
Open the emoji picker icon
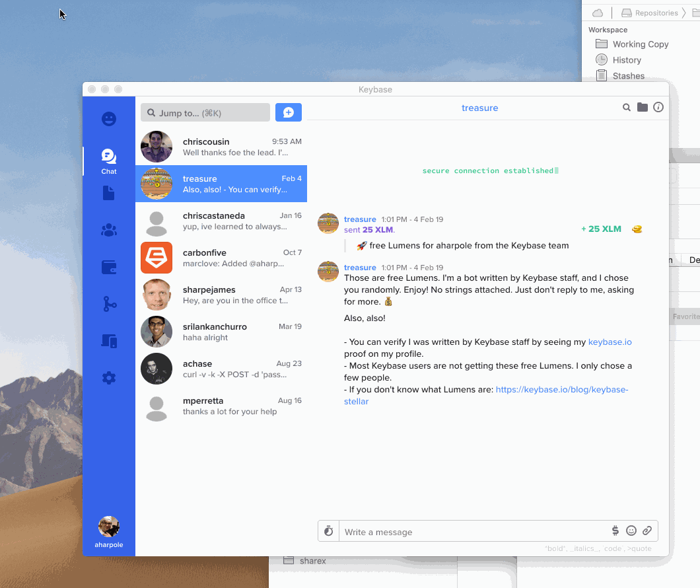(x=631, y=531)
